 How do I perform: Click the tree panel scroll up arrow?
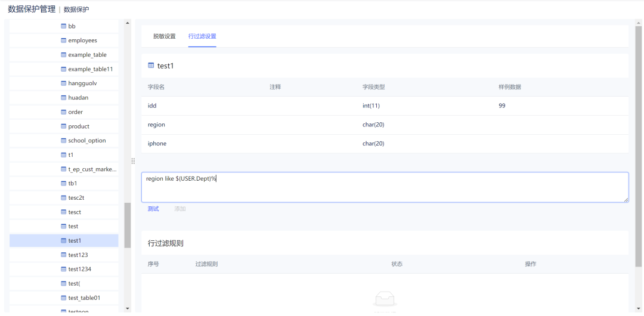point(127,23)
